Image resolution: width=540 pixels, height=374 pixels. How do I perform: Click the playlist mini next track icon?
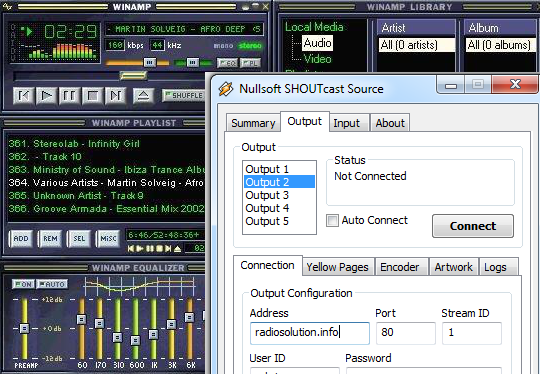[168, 248]
